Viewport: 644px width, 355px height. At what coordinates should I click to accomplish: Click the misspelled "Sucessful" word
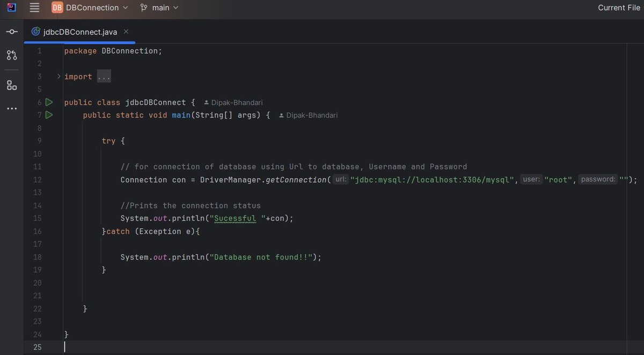tap(236, 219)
